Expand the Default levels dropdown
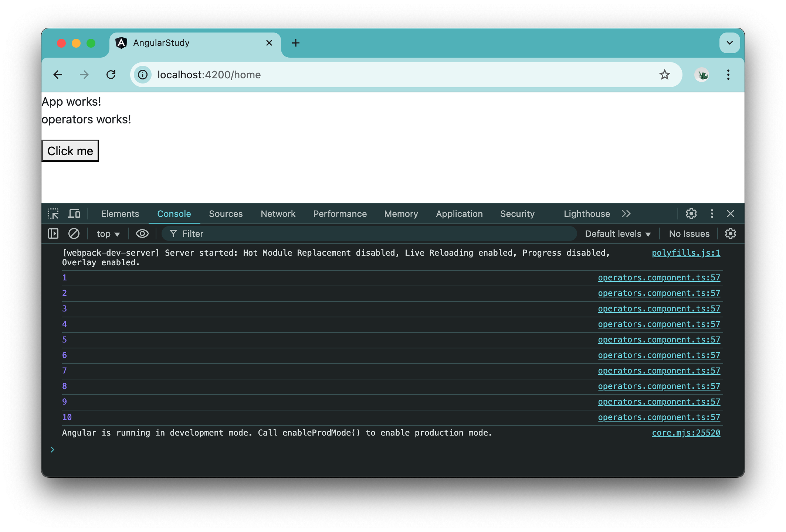Screen dimensions: 786x532 click(x=618, y=233)
